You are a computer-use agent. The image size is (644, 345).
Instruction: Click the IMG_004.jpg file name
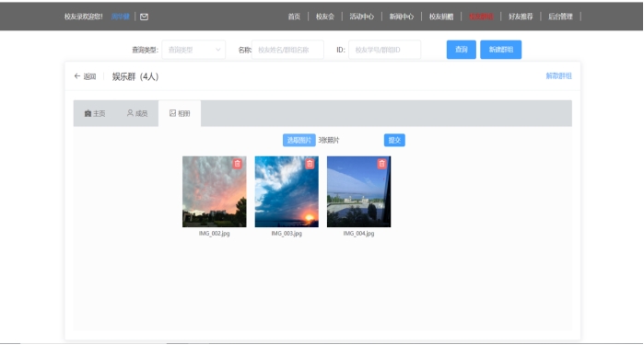359,234
